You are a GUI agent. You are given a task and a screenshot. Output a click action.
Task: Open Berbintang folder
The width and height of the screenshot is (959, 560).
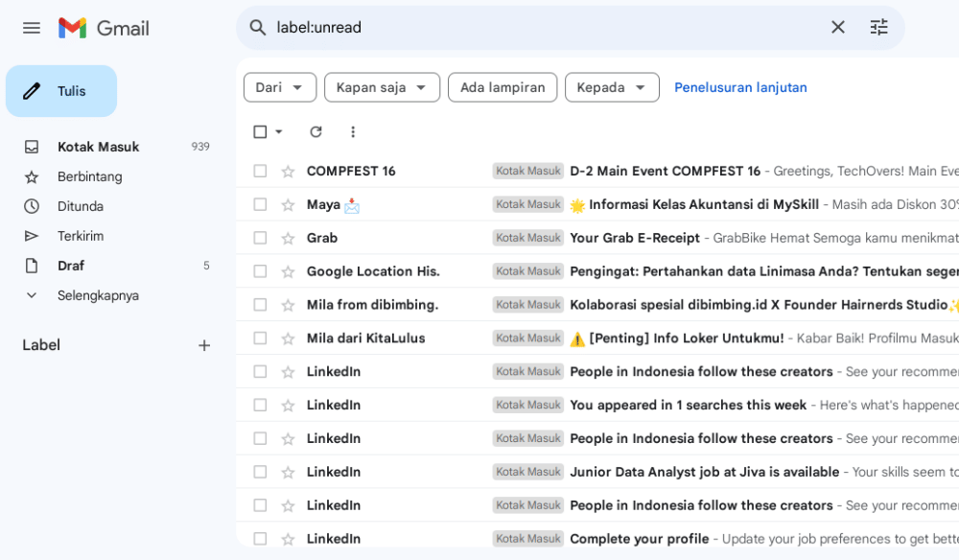click(89, 176)
